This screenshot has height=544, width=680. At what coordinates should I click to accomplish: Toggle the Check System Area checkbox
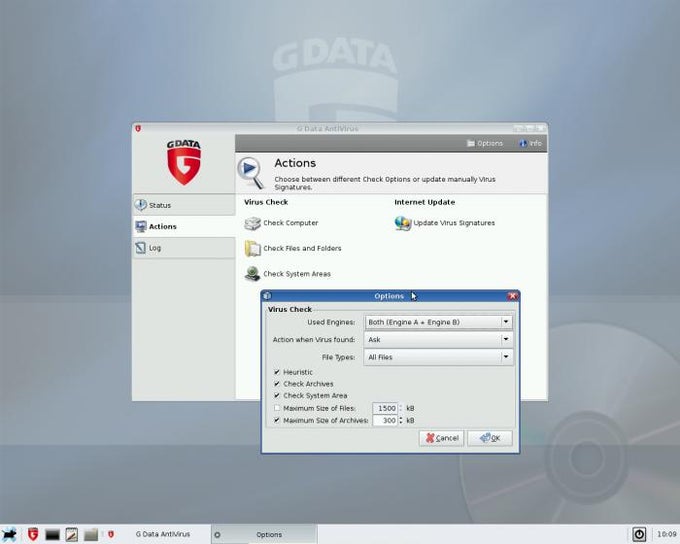coord(277,396)
